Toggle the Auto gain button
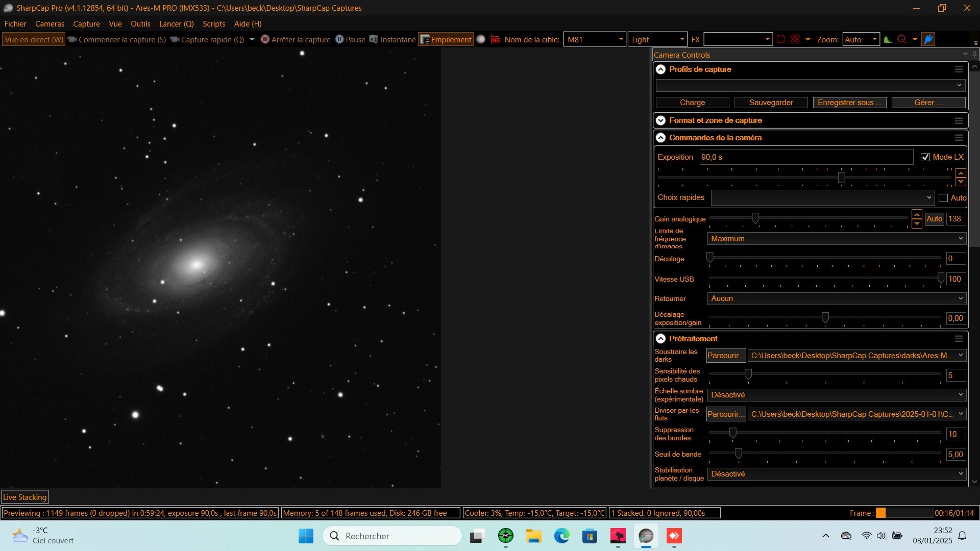Screen dimensions: 980x551 point(934,219)
